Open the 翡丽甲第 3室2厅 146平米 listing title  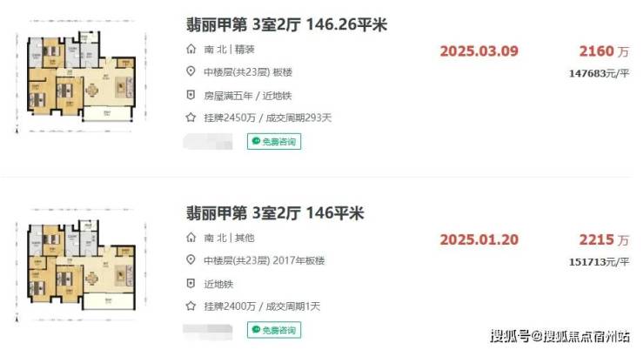click(275, 213)
